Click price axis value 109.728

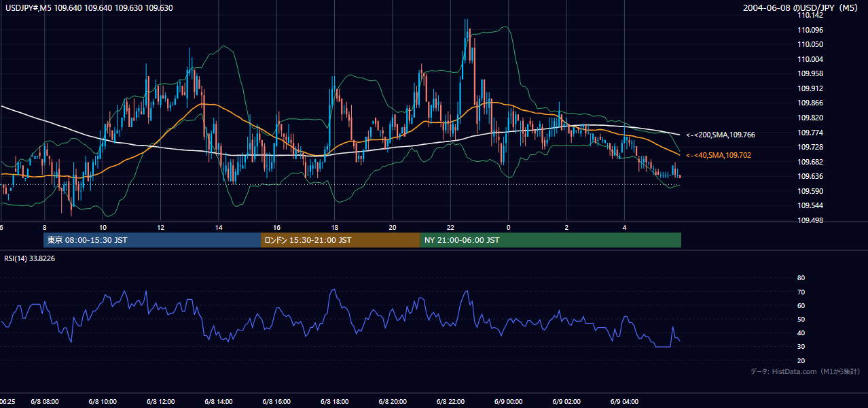pos(810,147)
